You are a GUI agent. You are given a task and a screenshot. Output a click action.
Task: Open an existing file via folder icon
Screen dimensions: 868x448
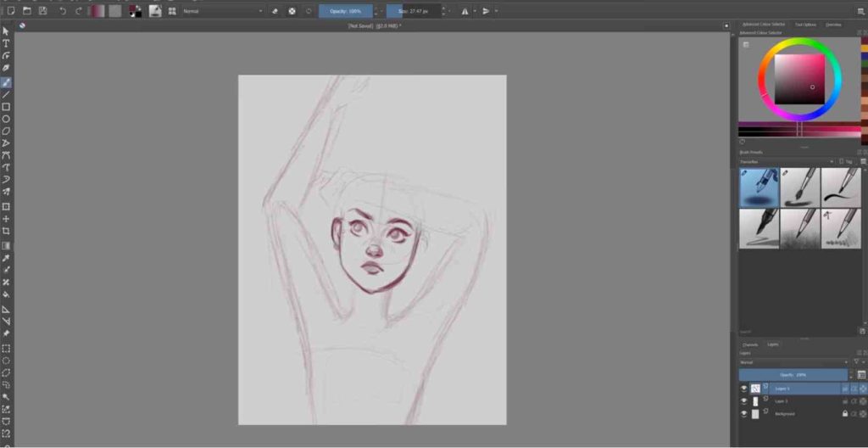26,10
